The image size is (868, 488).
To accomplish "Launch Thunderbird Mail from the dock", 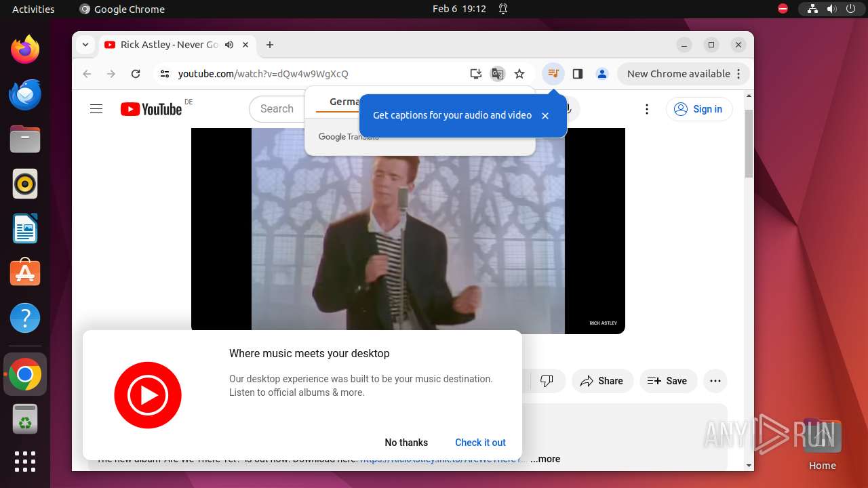I will (25, 94).
